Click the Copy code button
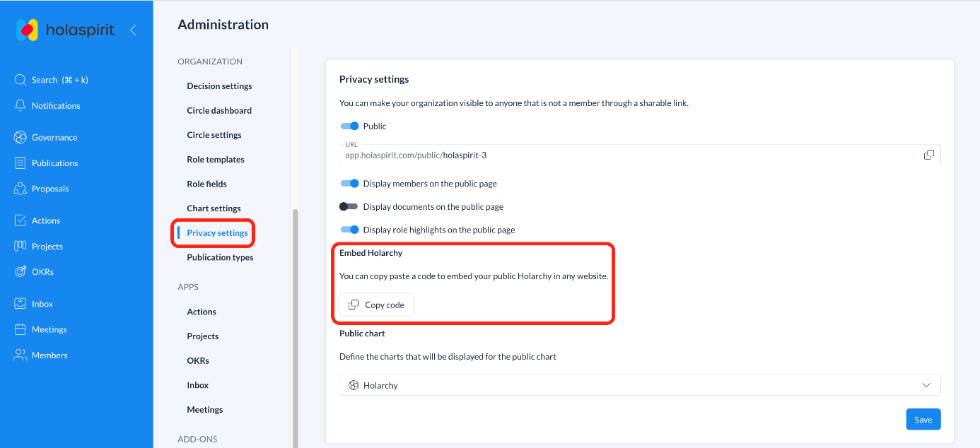Screen dimensions: 980x448 376,305
